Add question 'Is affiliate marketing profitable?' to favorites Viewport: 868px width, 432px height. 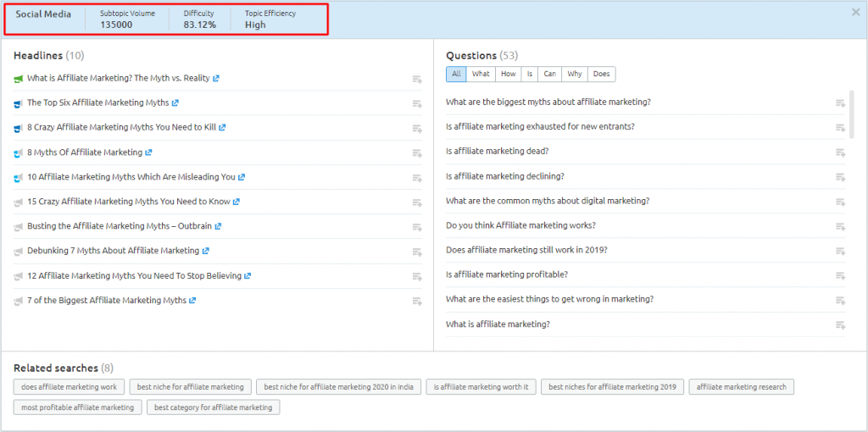click(840, 275)
